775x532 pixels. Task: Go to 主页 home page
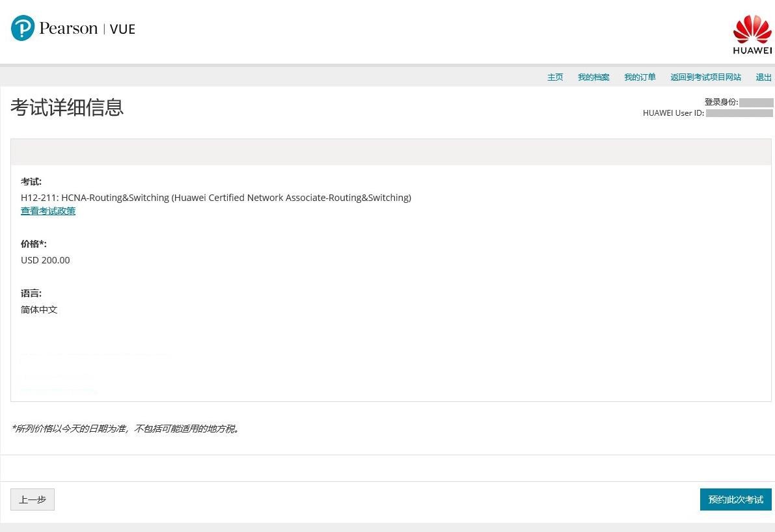(x=555, y=77)
